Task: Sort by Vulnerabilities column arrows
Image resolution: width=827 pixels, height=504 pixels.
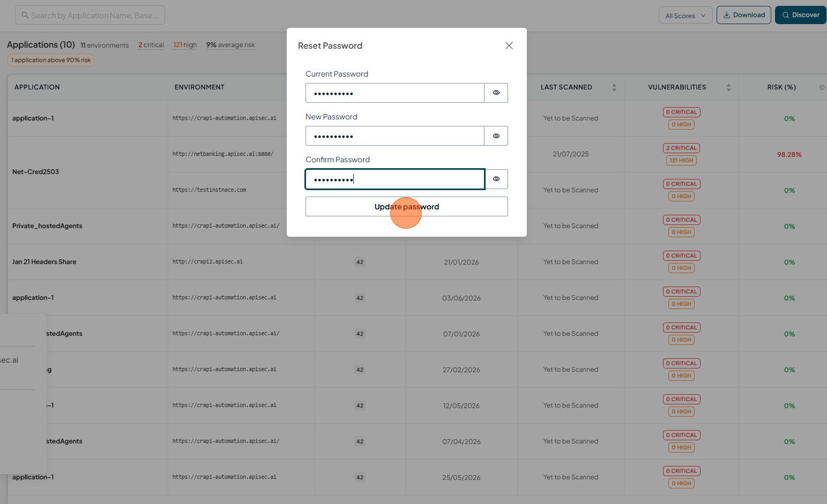Action: click(729, 87)
